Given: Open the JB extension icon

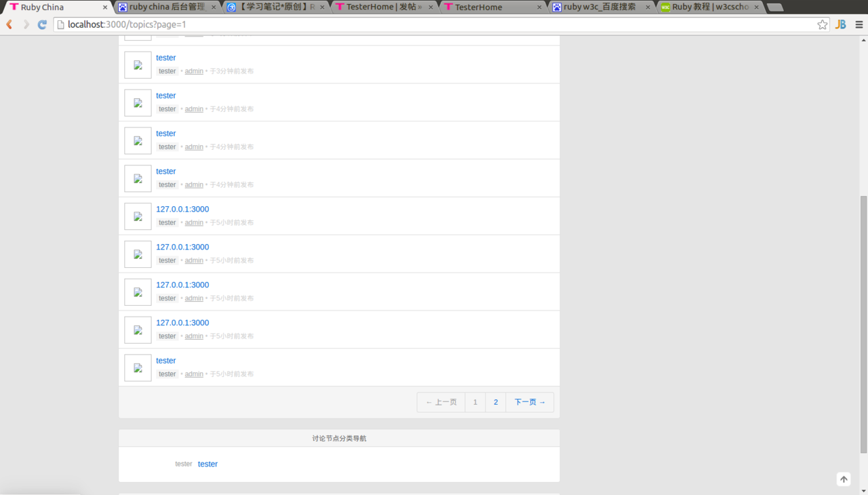Looking at the screenshot, I should [841, 24].
